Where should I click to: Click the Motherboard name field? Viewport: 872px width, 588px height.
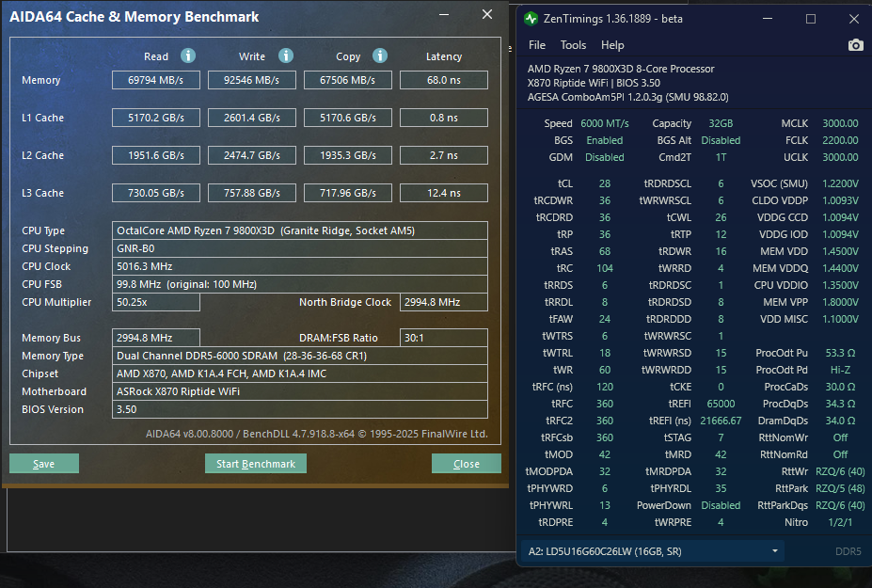(x=299, y=391)
